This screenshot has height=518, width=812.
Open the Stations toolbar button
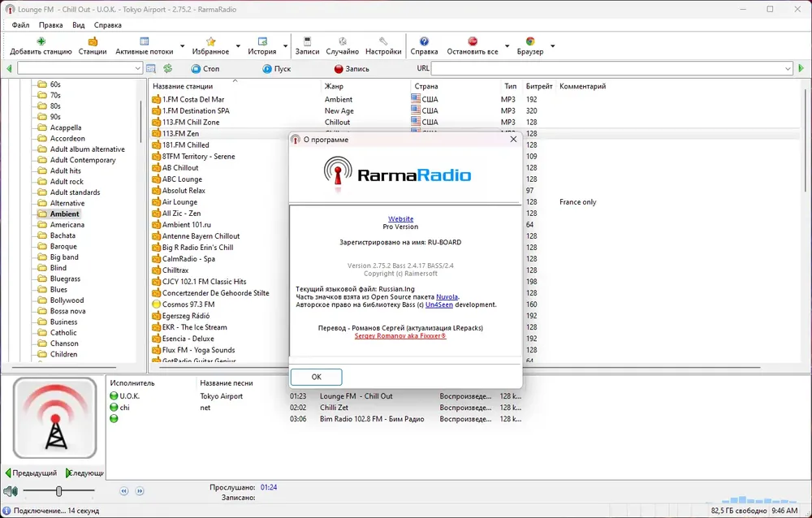93,45
